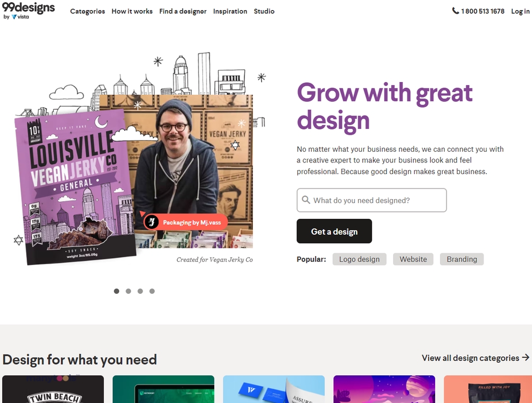Click the Get a design button

(334, 231)
